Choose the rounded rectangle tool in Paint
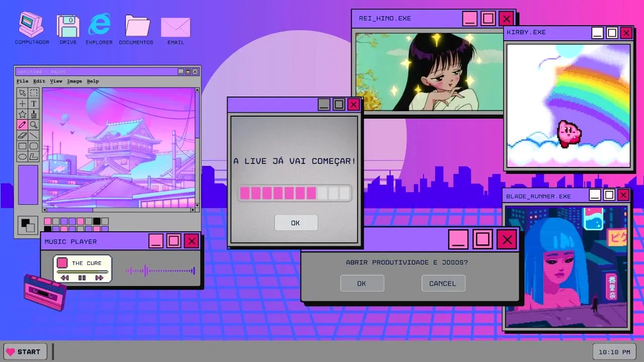This screenshot has width=644, height=362. click(33, 146)
